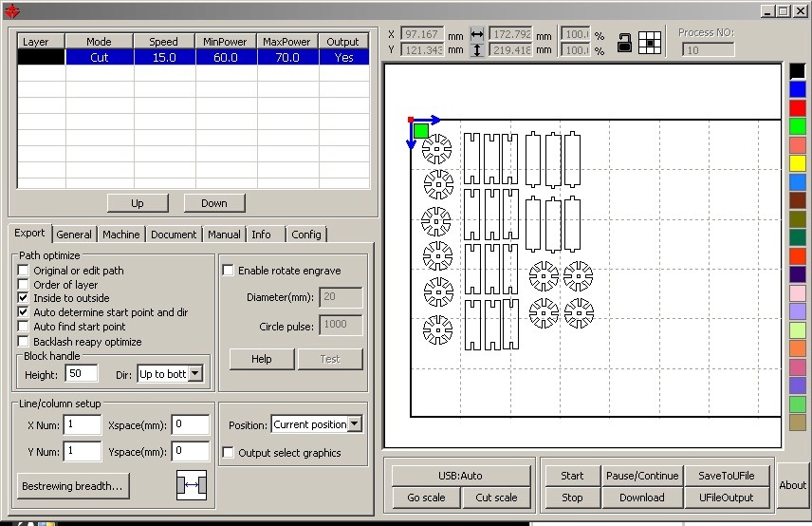Select the pink color swatch in palette
This screenshot has width=812, height=526.
pyautogui.click(x=798, y=292)
